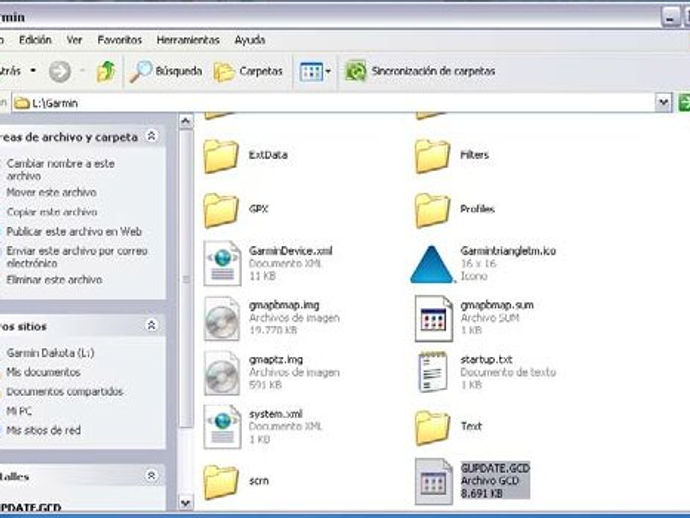Click the views icon button
This screenshot has width=690, height=518.
click(x=311, y=71)
